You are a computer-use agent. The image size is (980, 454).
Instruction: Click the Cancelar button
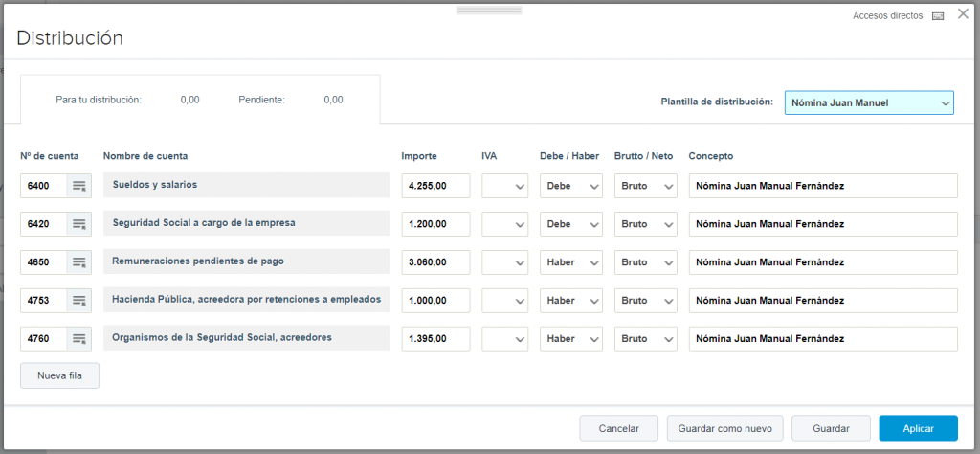619,428
